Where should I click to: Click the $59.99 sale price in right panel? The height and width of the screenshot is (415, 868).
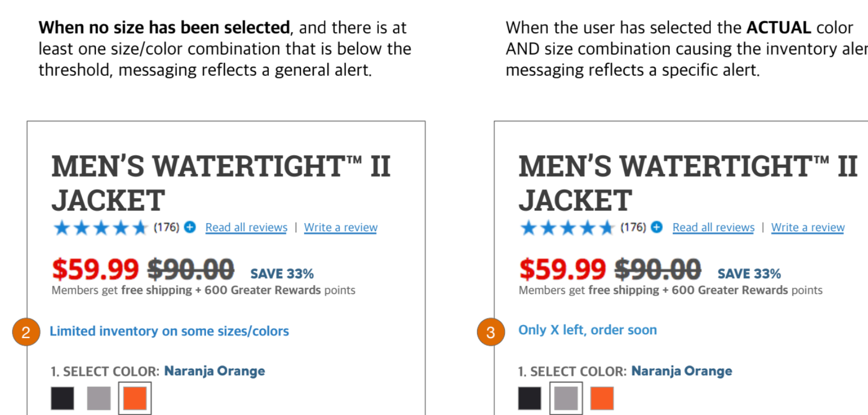click(x=562, y=269)
